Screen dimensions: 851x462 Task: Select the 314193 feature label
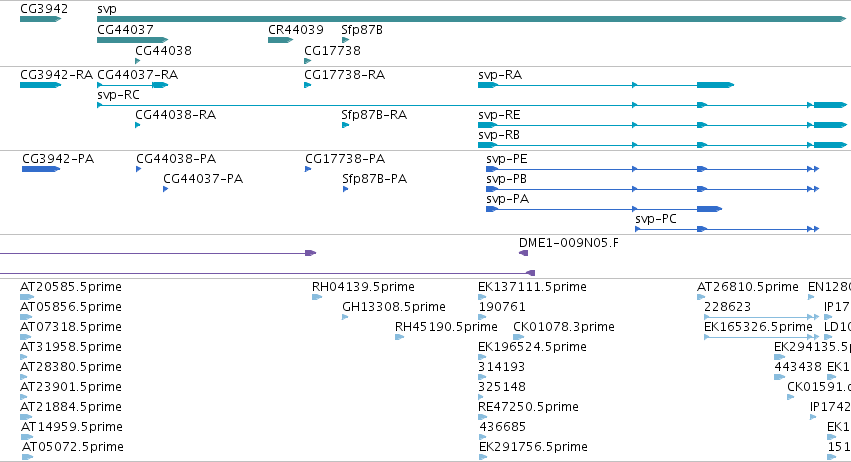pyautogui.click(x=501, y=367)
